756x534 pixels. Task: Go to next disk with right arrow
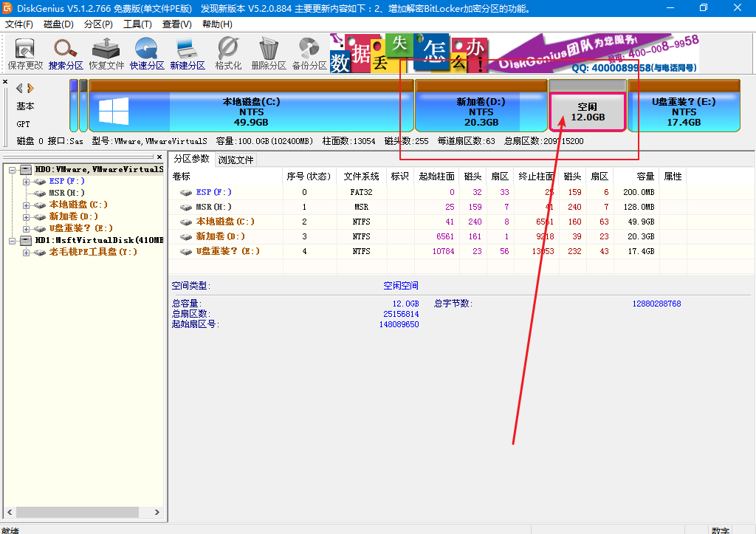[x=30, y=88]
